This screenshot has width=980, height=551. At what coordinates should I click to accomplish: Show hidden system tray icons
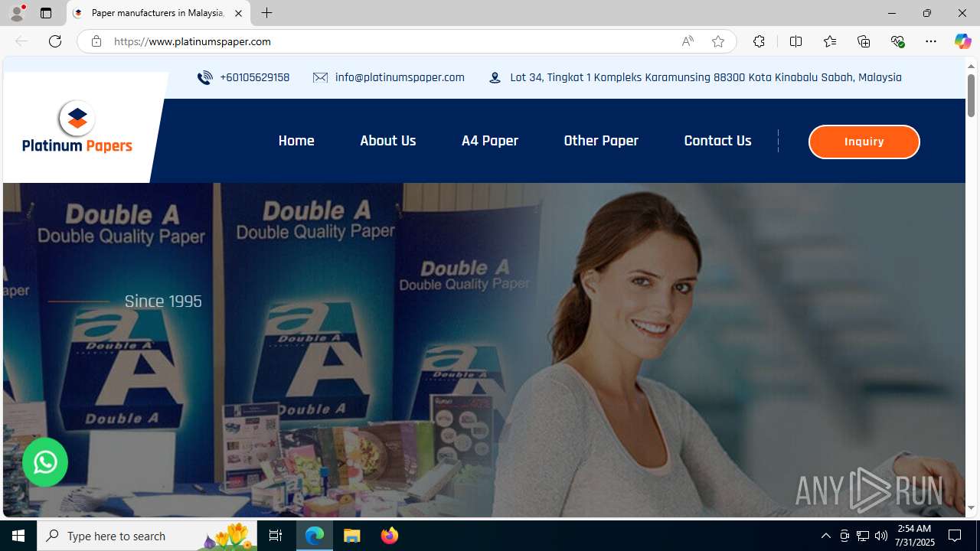tap(825, 536)
